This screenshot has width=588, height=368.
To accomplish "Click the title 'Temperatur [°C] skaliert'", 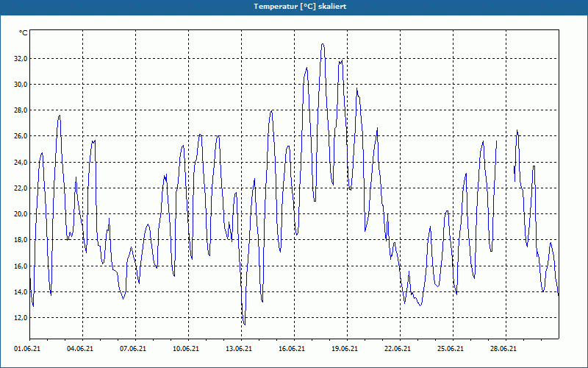I will point(300,7).
